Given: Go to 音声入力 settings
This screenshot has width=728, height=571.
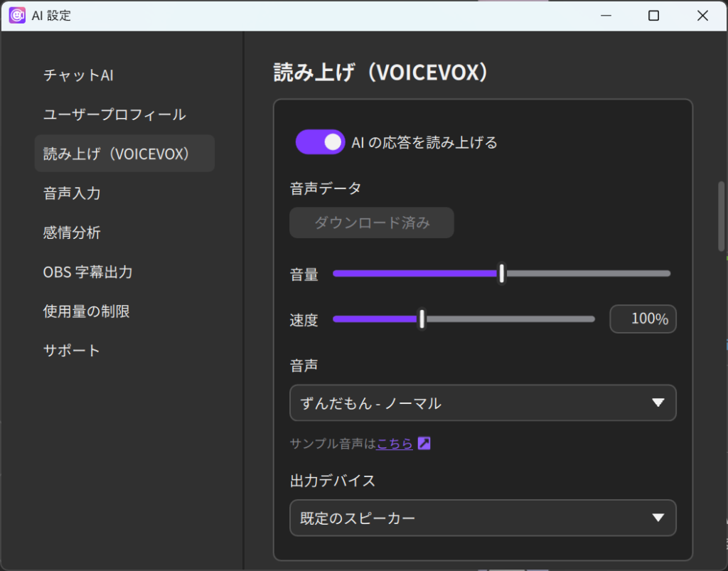Looking at the screenshot, I should (x=72, y=193).
